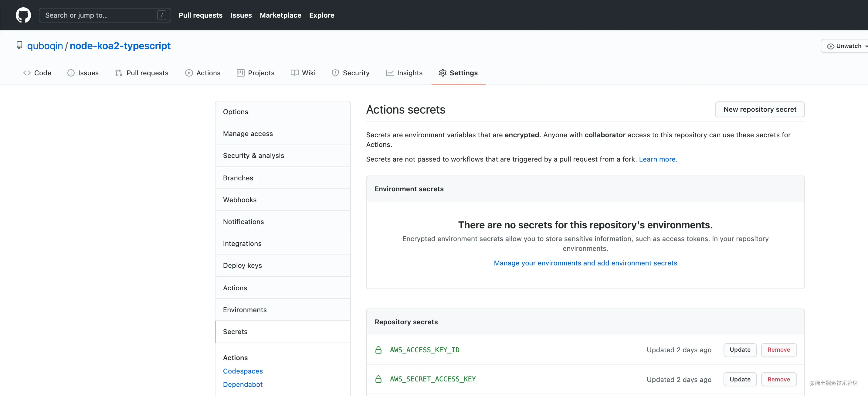
Task: Open Environments settings section
Action: coord(245,309)
